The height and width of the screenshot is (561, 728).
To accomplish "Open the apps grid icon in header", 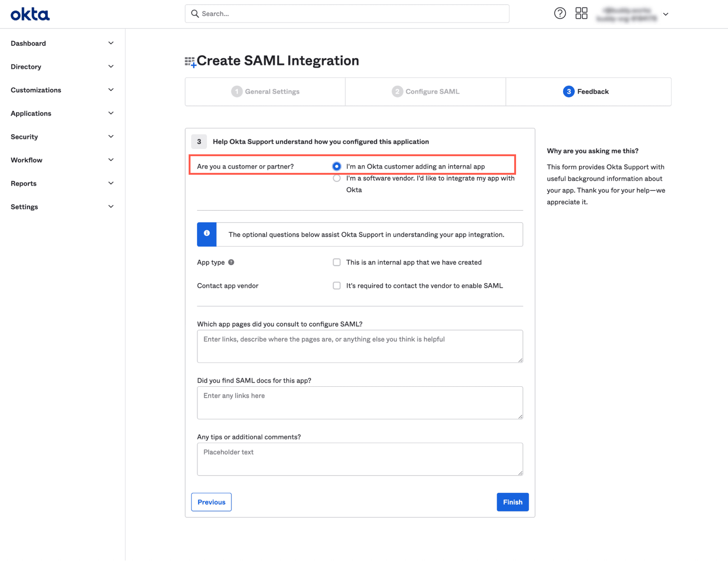I will pyautogui.click(x=581, y=14).
